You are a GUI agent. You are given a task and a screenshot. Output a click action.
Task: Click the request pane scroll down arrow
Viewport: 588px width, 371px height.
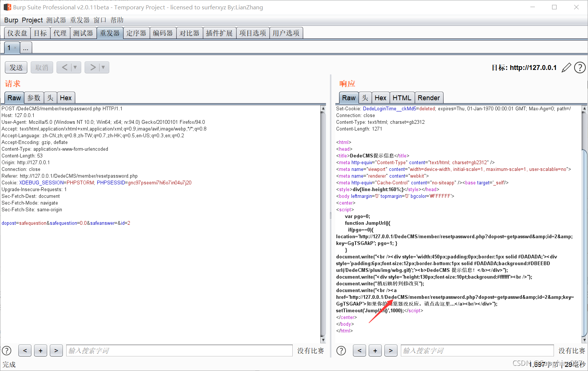[323, 340]
